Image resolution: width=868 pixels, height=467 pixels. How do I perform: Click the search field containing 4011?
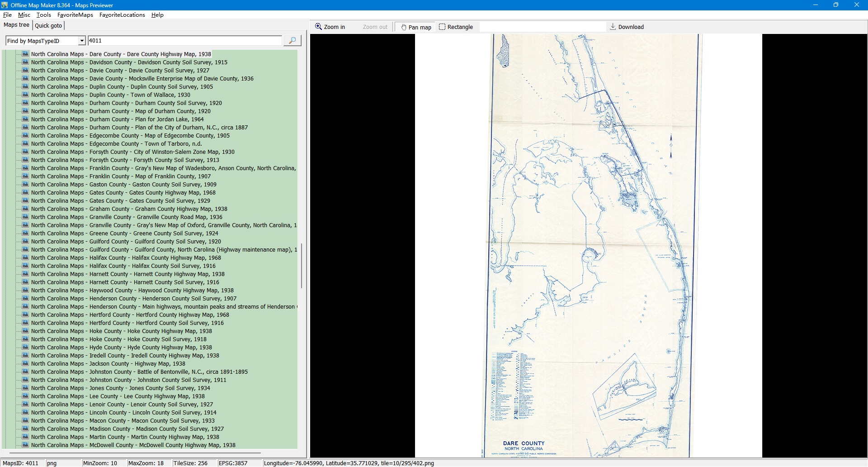pyautogui.click(x=184, y=41)
